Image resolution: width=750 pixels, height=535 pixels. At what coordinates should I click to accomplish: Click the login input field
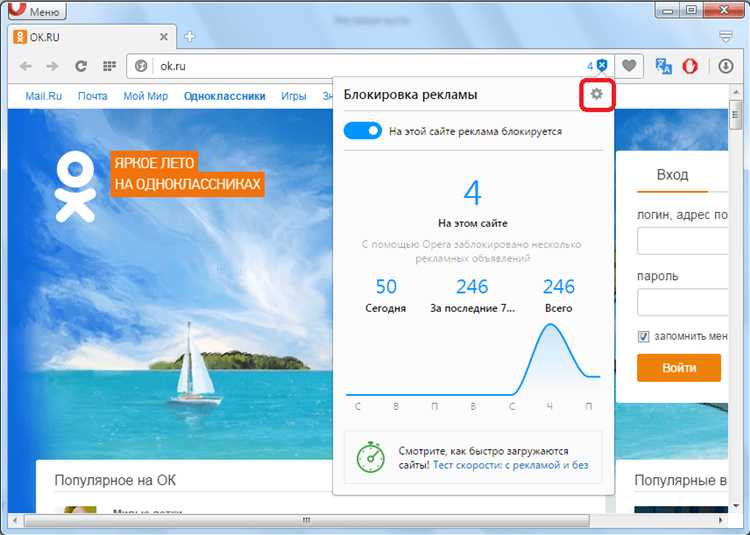click(x=683, y=241)
